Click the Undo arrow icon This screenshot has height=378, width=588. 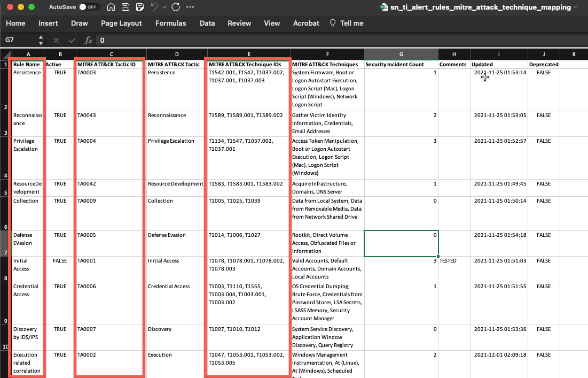pos(154,7)
